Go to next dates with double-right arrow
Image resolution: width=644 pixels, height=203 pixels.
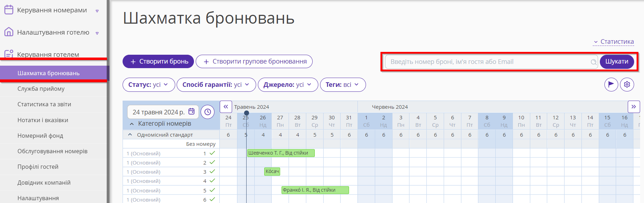tap(634, 107)
